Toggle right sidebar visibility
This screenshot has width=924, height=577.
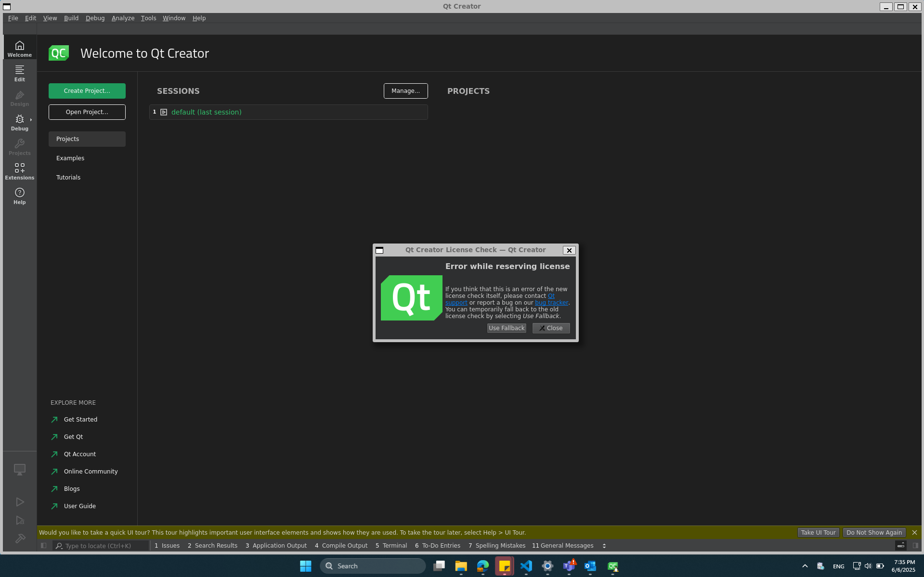click(x=915, y=546)
